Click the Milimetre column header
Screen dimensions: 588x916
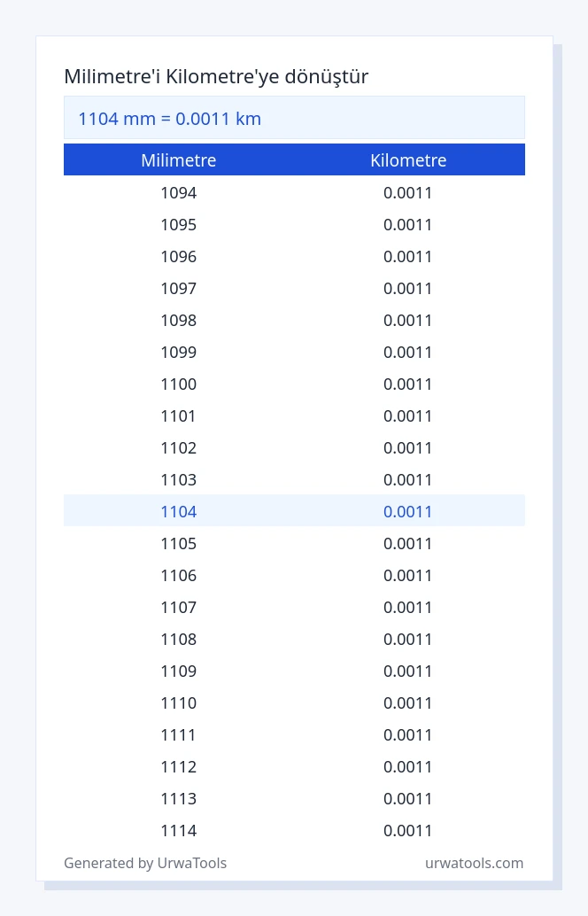pos(179,160)
